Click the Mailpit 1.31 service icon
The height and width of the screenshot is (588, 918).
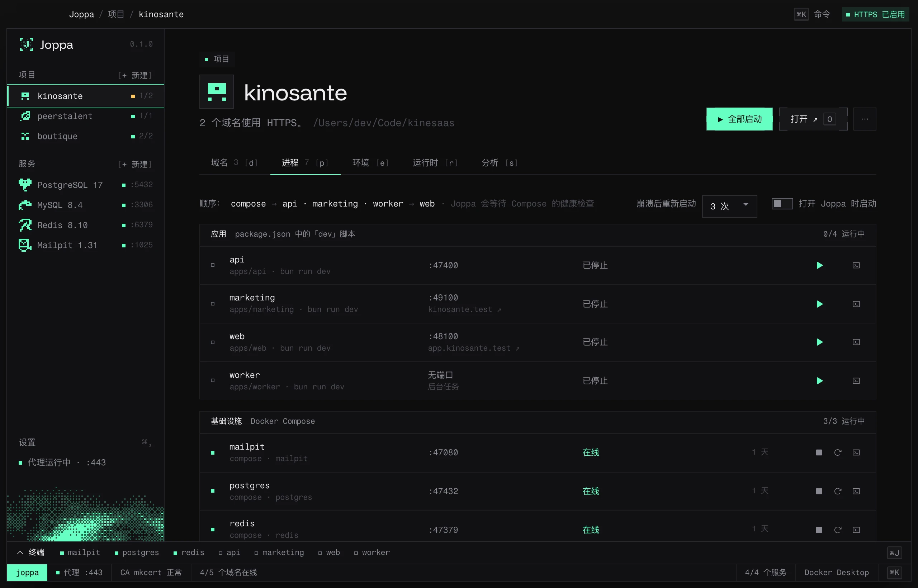[x=25, y=245]
